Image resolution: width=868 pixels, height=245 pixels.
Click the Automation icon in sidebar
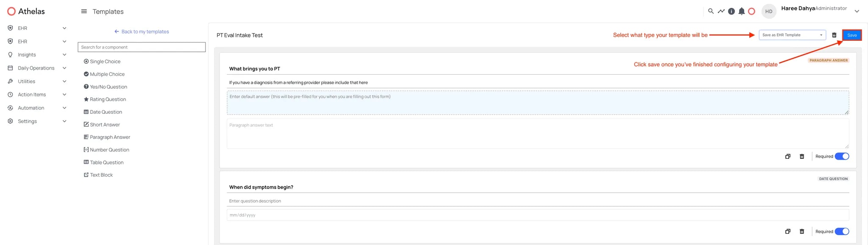(x=11, y=108)
